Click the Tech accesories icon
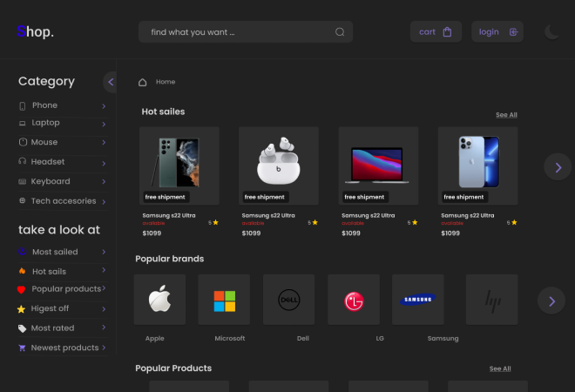Viewport: 575px width, 392px height. click(x=23, y=200)
